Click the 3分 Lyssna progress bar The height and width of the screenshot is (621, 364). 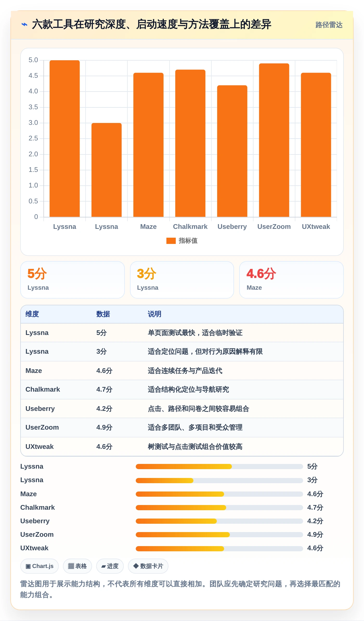[219, 481]
